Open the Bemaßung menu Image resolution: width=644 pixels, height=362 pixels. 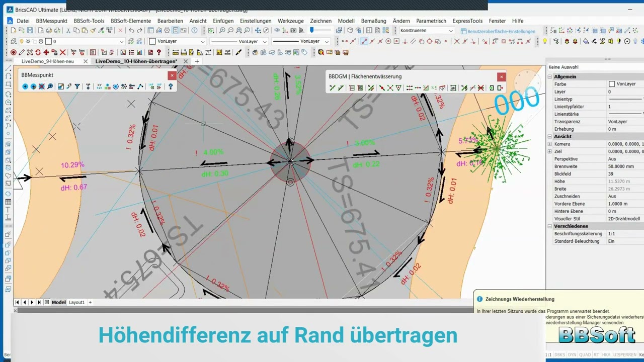click(x=373, y=21)
